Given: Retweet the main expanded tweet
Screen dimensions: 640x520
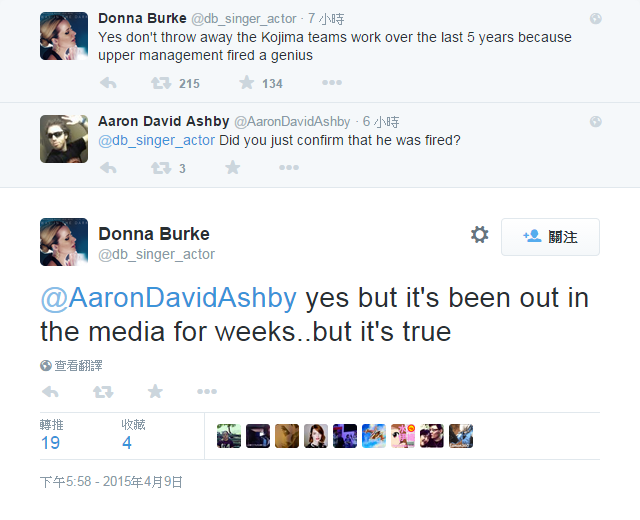Looking at the screenshot, I should pyautogui.click(x=102, y=391).
